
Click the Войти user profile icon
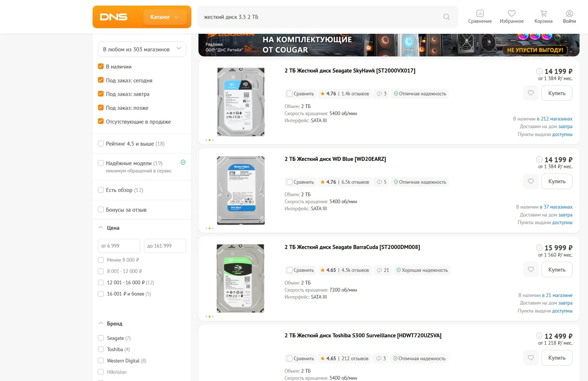pos(569,13)
